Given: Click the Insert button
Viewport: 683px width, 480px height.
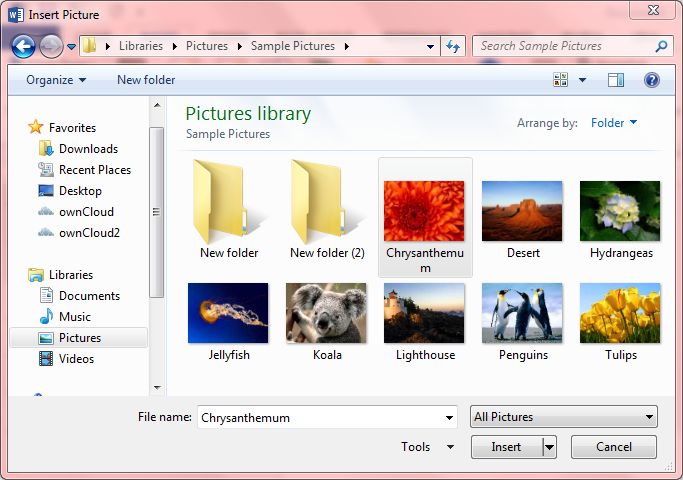Looking at the screenshot, I should tap(507, 447).
